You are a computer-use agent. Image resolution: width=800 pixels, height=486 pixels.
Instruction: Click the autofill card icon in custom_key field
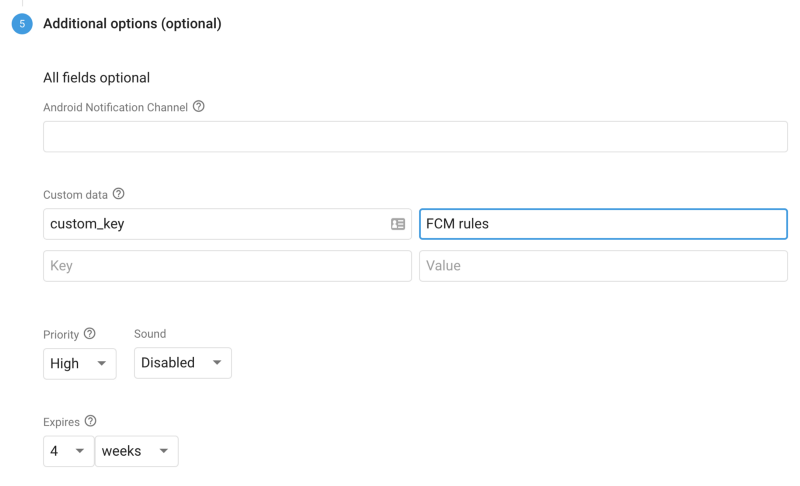(398, 224)
